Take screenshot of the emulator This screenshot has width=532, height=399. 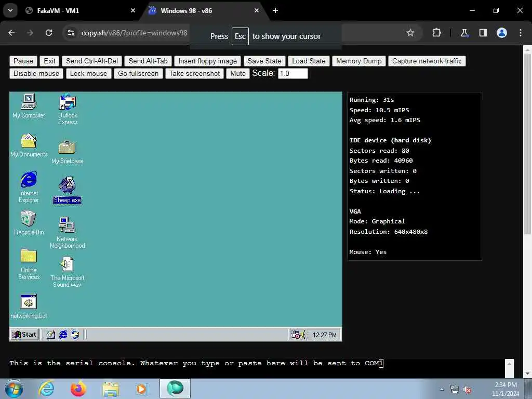pyautogui.click(x=195, y=74)
